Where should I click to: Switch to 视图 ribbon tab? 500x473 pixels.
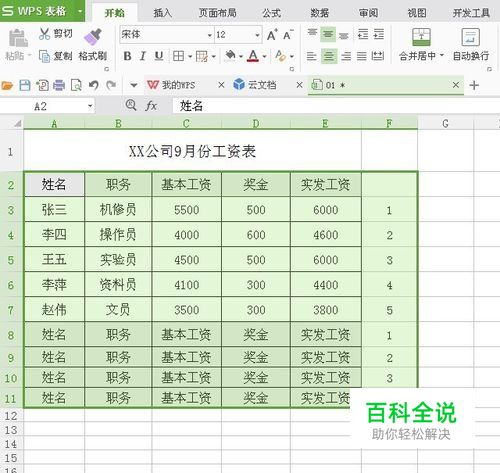[417, 13]
